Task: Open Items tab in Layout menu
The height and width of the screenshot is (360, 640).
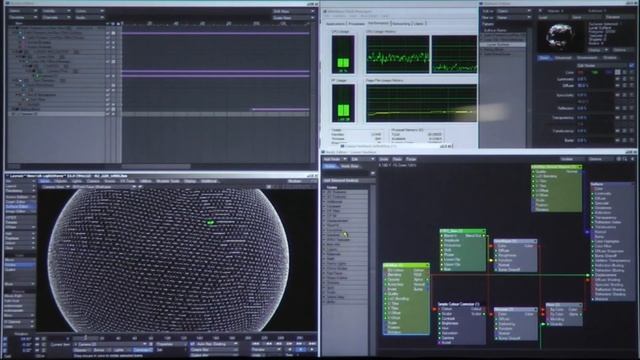Action: [x=45, y=181]
